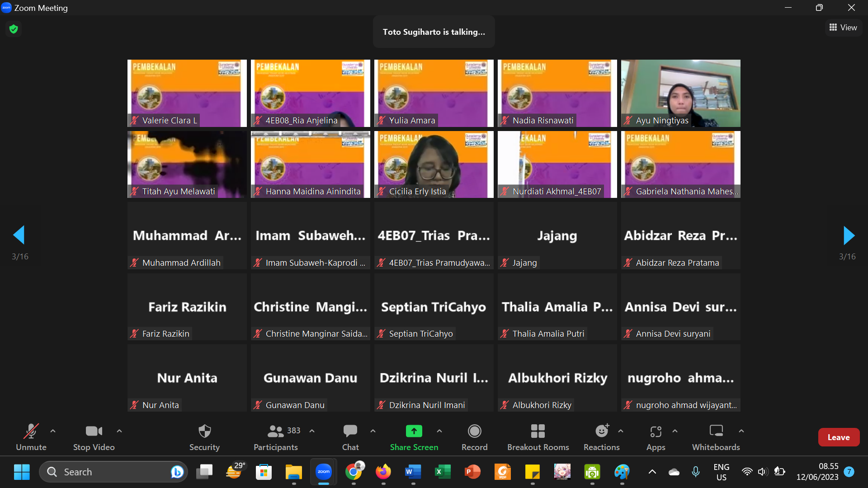This screenshot has width=868, height=488.
Task: Open the anime character app taskbar icon
Action: point(562,472)
